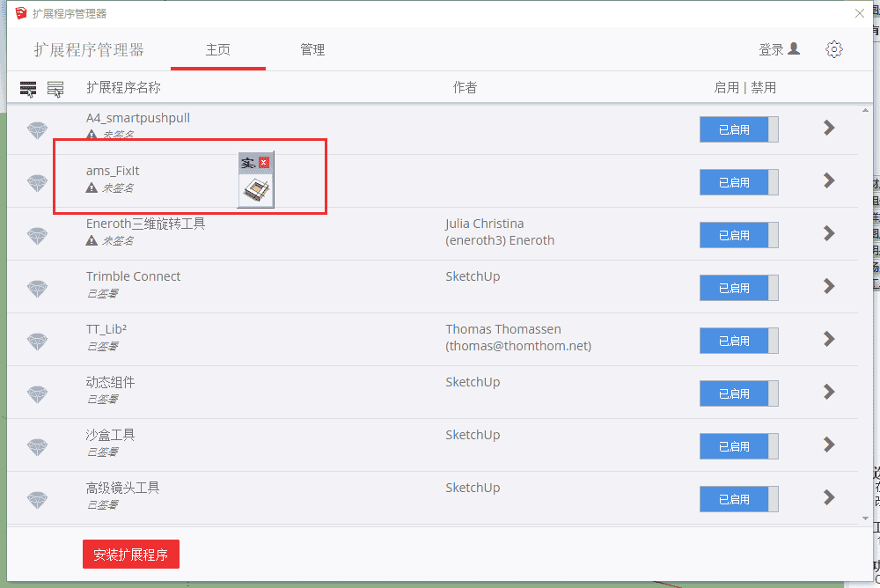Viewport: 880px width, 588px height.
Task: Disable Trimble Connect extension toggle
Action: coord(738,288)
